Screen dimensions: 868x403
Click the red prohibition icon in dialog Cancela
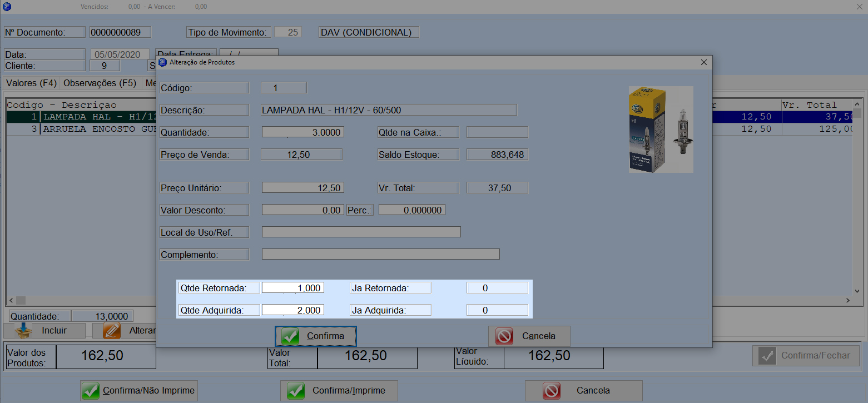click(504, 336)
